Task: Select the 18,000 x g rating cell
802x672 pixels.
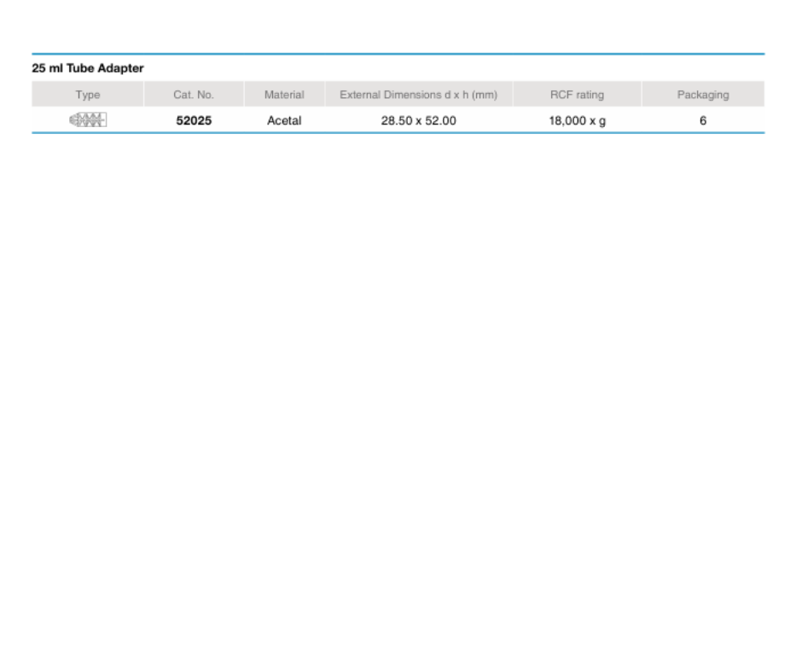Action: [x=577, y=121]
